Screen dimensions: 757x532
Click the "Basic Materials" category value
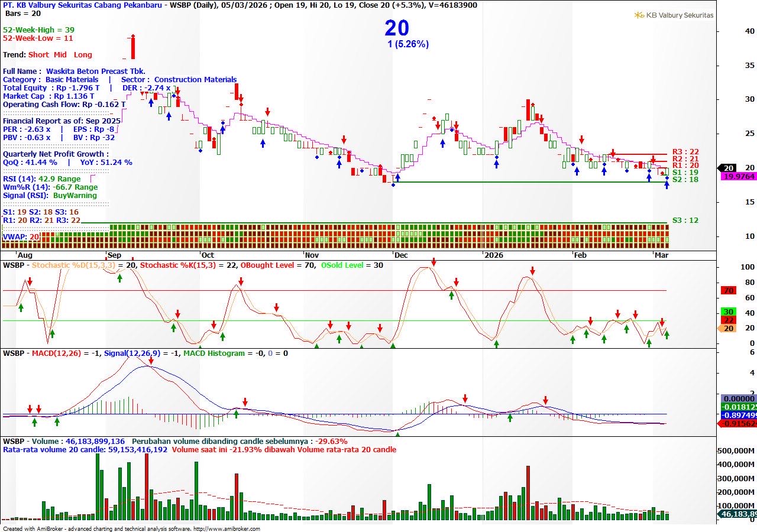tap(72, 79)
